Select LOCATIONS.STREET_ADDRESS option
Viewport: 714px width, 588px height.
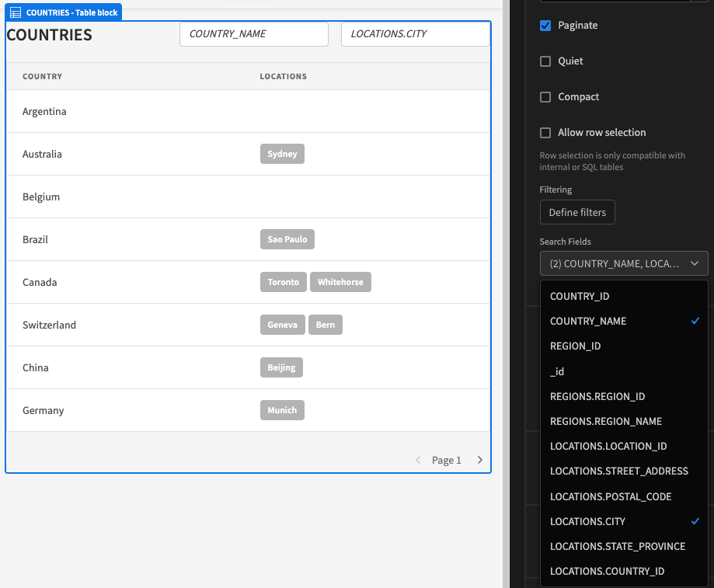click(624, 471)
